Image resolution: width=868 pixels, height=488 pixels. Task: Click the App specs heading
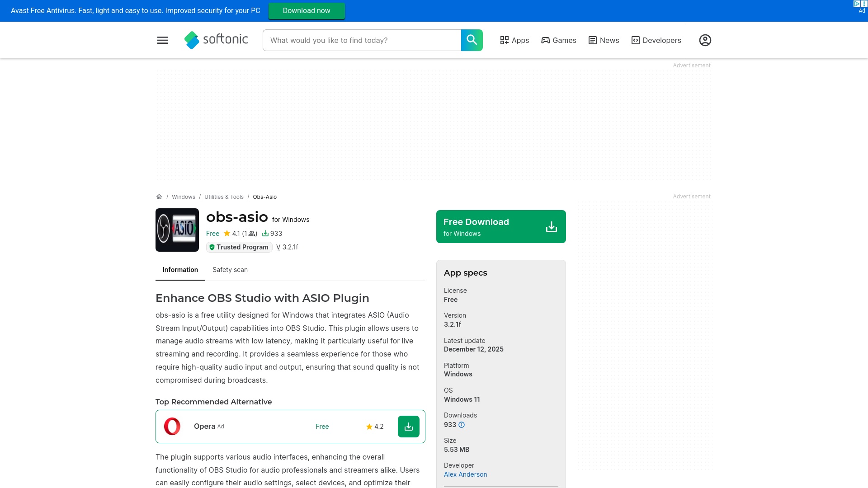click(466, 273)
